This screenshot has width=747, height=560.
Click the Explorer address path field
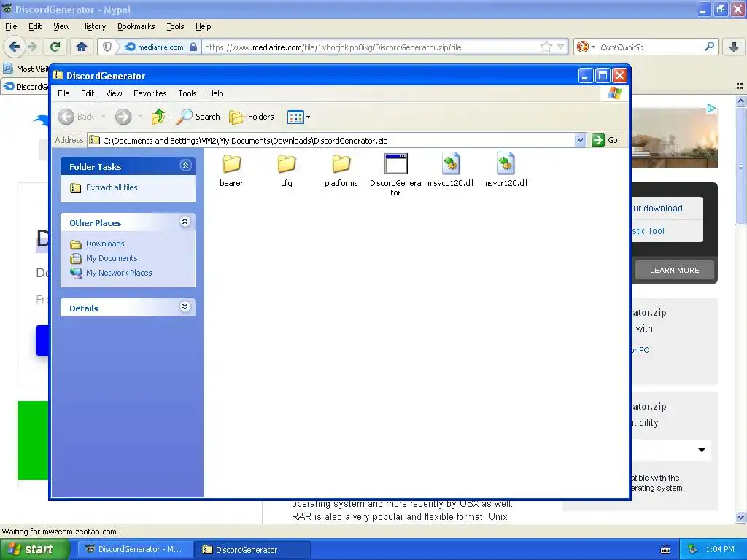(x=331, y=140)
